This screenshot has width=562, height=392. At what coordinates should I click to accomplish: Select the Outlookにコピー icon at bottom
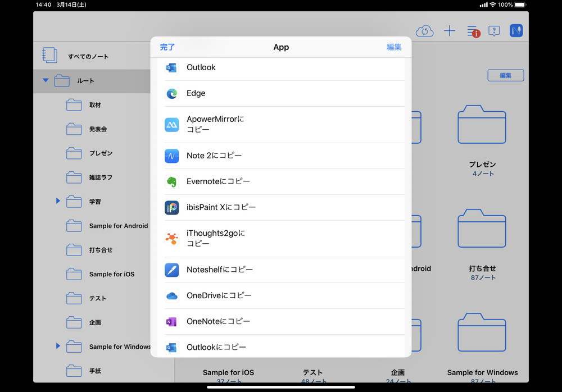click(x=171, y=347)
